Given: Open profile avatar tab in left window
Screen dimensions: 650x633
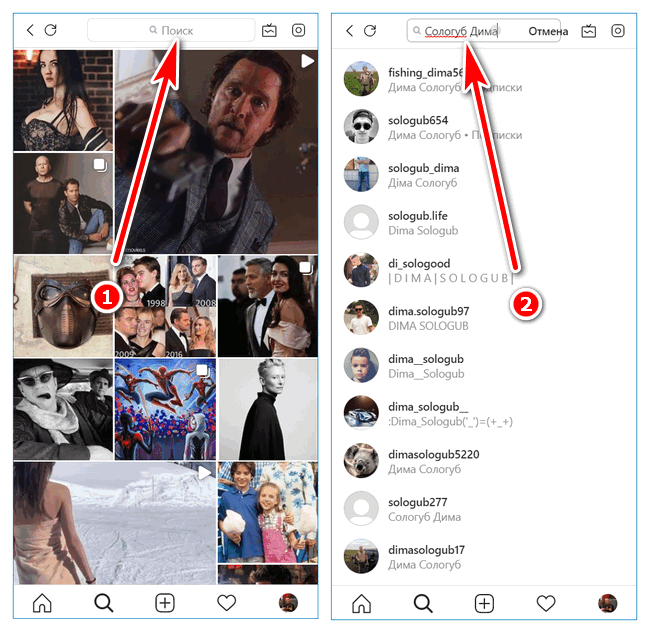Looking at the screenshot, I should click(x=288, y=603).
